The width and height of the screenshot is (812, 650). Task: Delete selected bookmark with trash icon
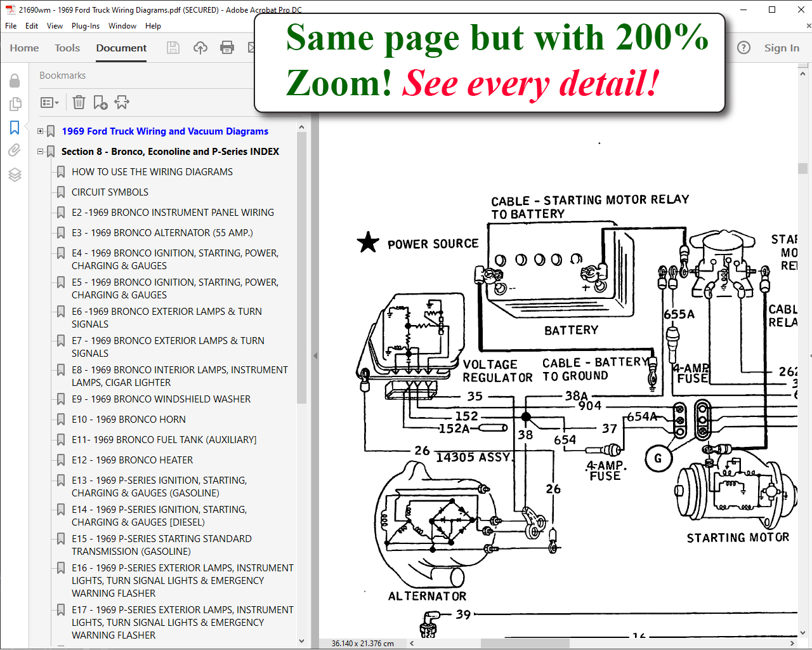79,102
